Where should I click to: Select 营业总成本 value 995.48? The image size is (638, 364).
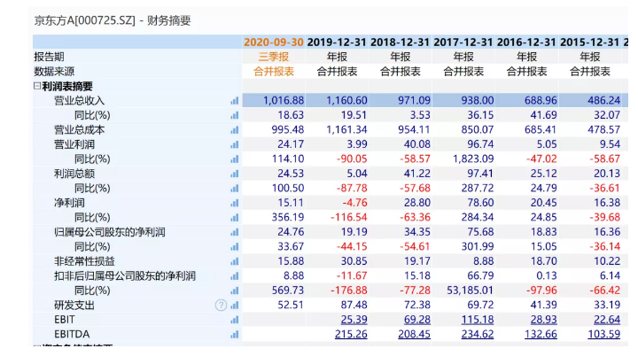(x=288, y=129)
